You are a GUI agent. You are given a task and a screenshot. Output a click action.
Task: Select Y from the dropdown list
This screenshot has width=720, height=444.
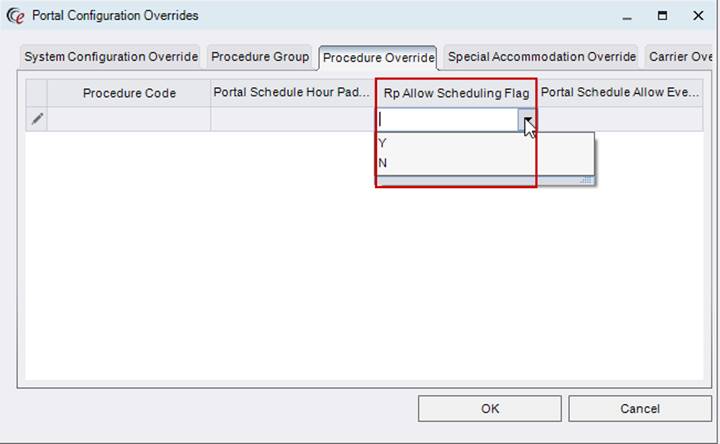click(383, 143)
